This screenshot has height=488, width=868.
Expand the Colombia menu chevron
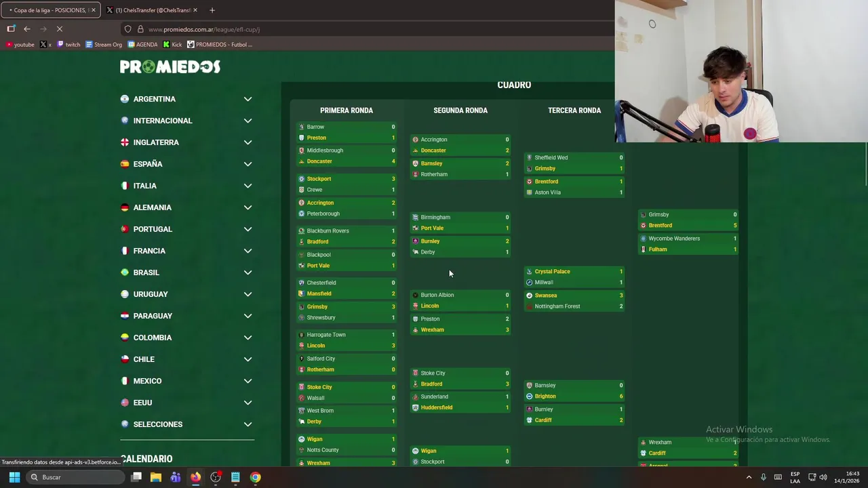click(248, 338)
